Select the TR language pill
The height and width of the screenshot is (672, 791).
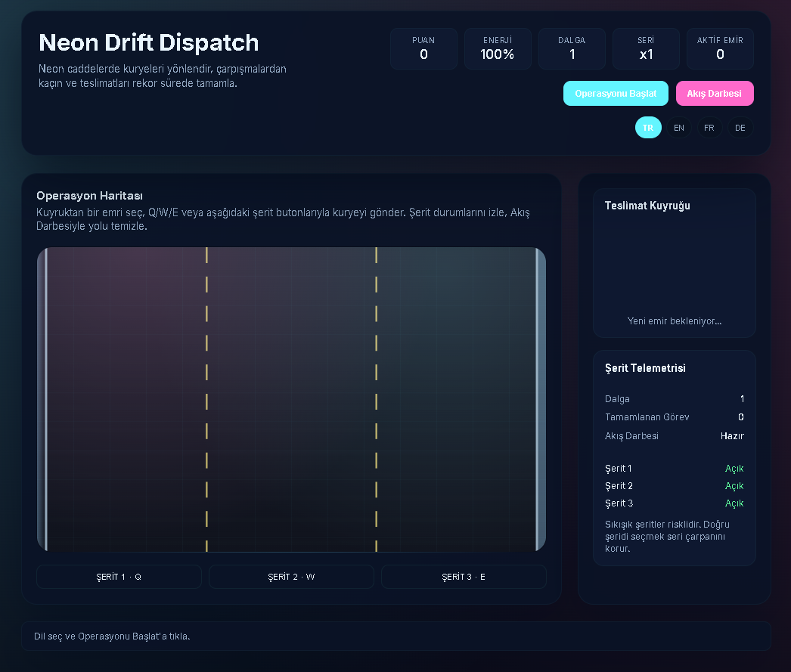coord(648,128)
